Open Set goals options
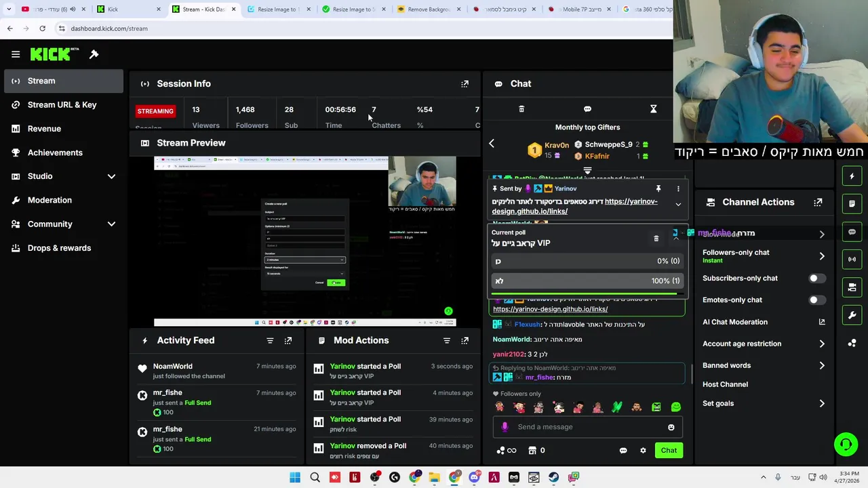 tap(763, 403)
